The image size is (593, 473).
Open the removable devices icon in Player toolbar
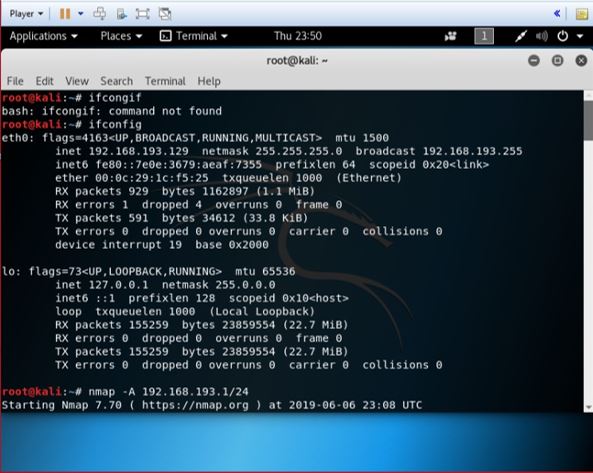[x=121, y=14]
